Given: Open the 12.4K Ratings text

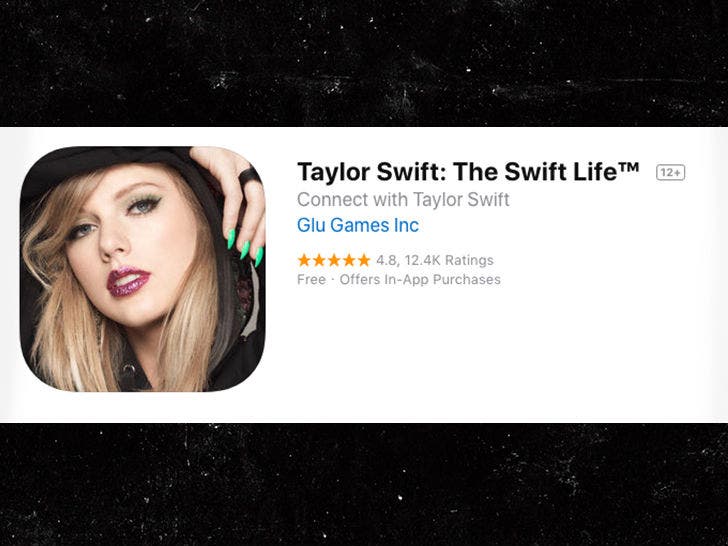Looking at the screenshot, I should point(449,260).
